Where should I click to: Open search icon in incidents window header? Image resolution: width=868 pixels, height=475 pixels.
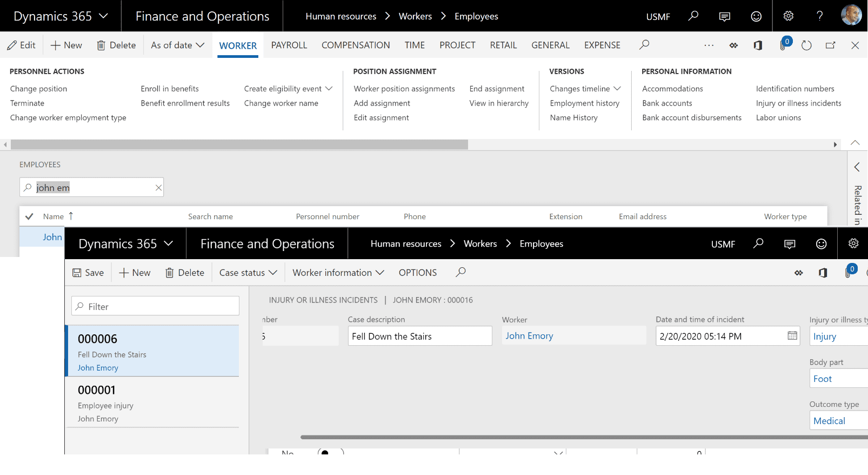(x=758, y=243)
